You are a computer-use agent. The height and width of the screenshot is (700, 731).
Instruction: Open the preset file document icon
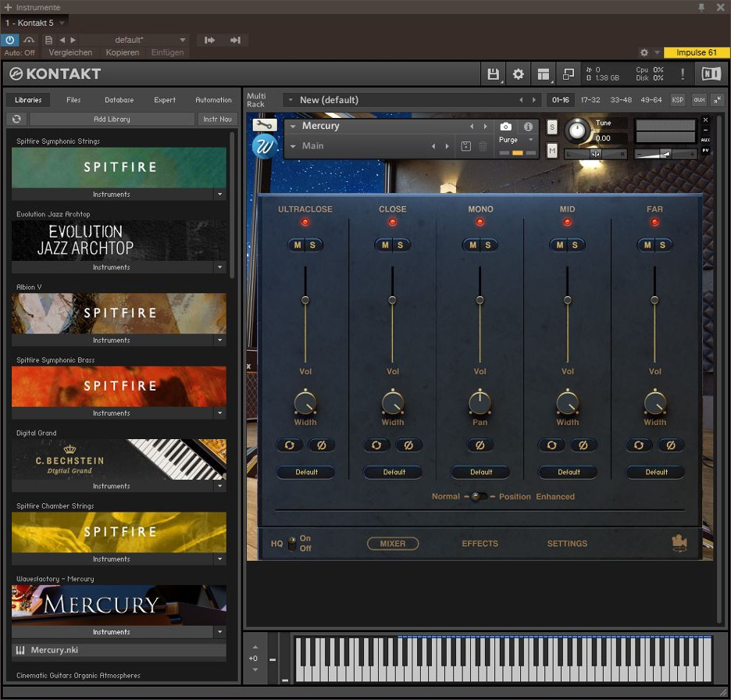[48, 40]
